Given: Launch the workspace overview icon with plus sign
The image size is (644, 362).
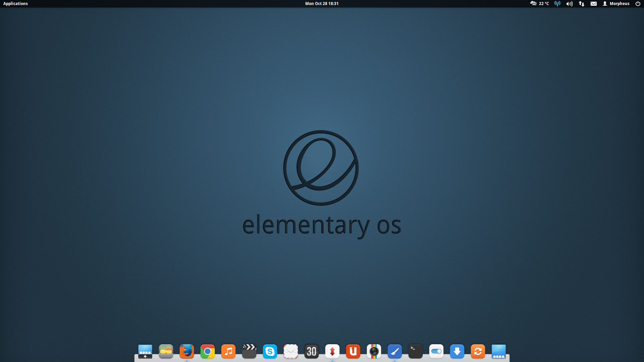Looking at the screenshot, I should coord(145,352).
